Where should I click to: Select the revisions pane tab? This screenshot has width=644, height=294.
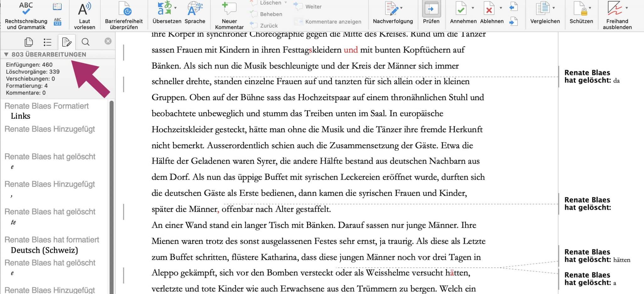click(x=67, y=42)
